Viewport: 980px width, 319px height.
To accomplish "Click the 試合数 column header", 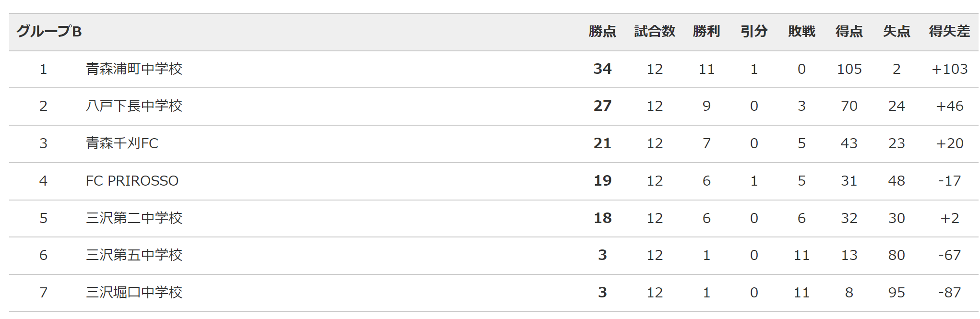I will [655, 32].
